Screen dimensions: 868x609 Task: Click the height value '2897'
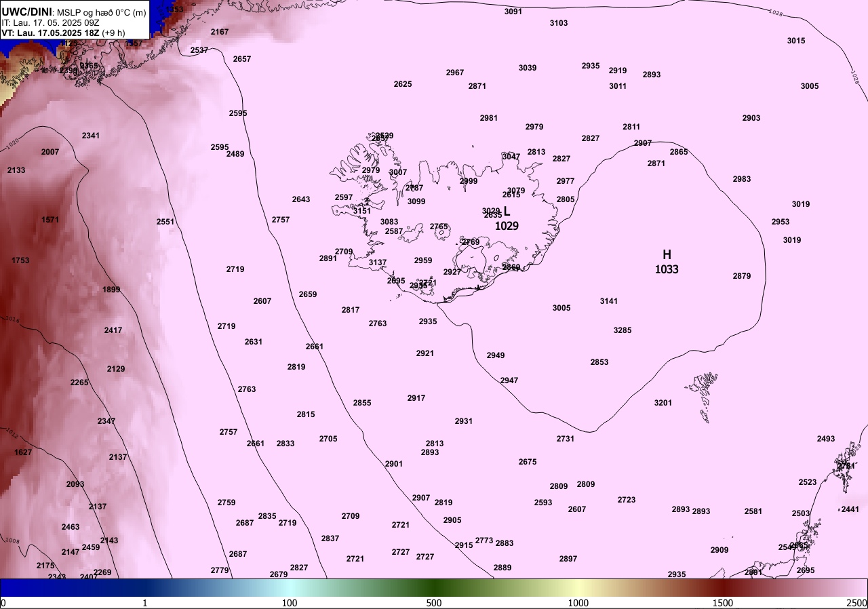click(x=568, y=559)
